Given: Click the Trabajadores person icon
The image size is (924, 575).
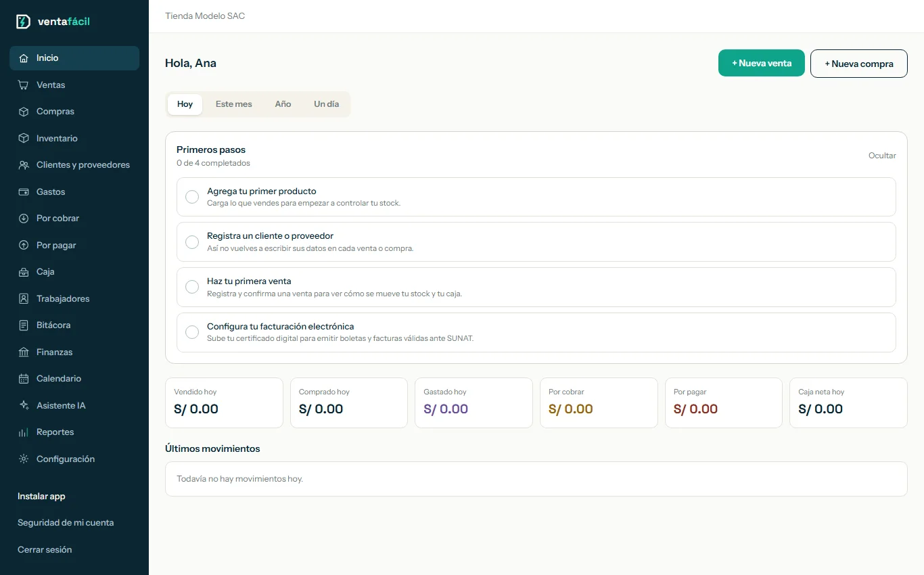Looking at the screenshot, I should (x=24, y=299).
